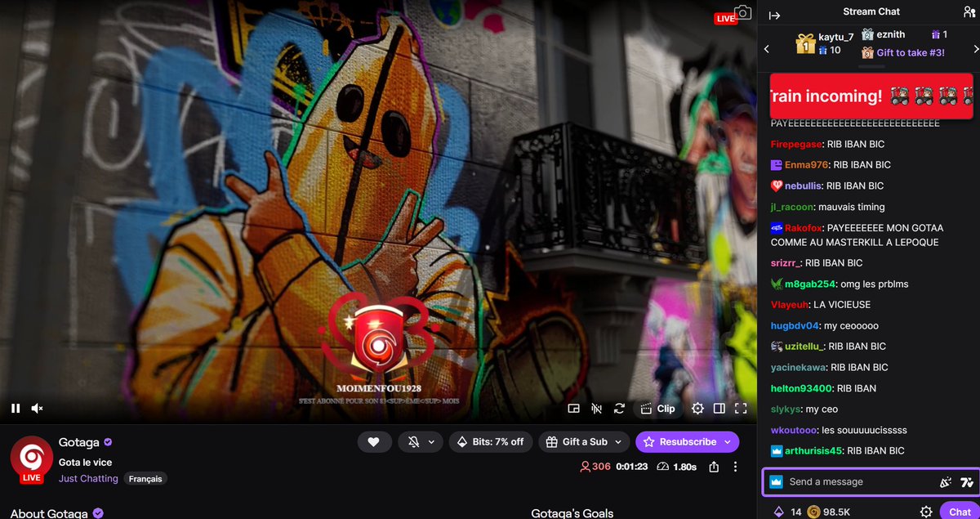This screenshot has height=519, width=980.
Task: Toggle the crossed-out audio-only icon in player
Action: point(597,409)
